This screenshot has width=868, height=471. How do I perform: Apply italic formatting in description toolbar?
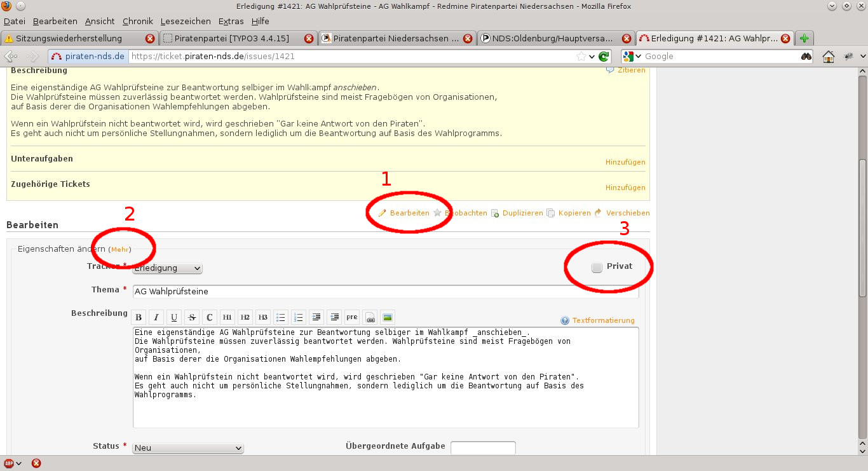tap(156, 317)
